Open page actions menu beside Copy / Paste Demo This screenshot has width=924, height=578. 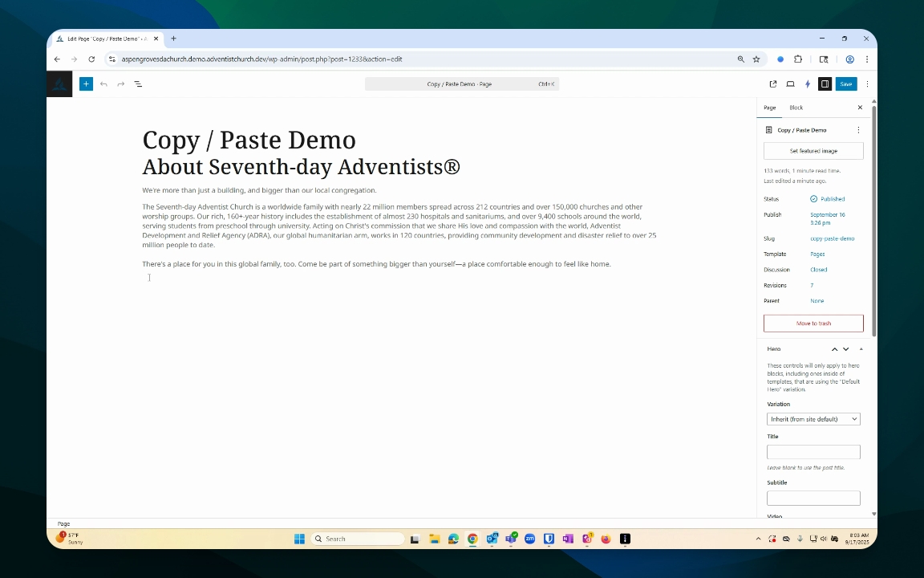click(858, 130)
